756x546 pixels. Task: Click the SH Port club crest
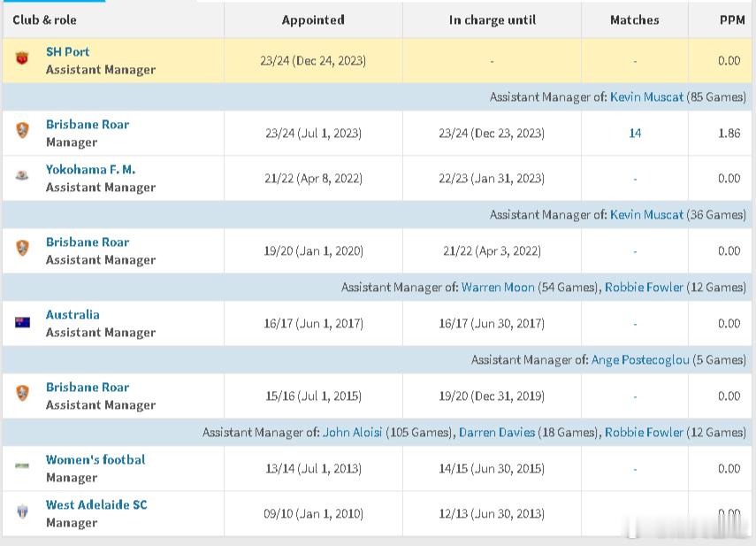pyautogui.click(x=22, y=59)
